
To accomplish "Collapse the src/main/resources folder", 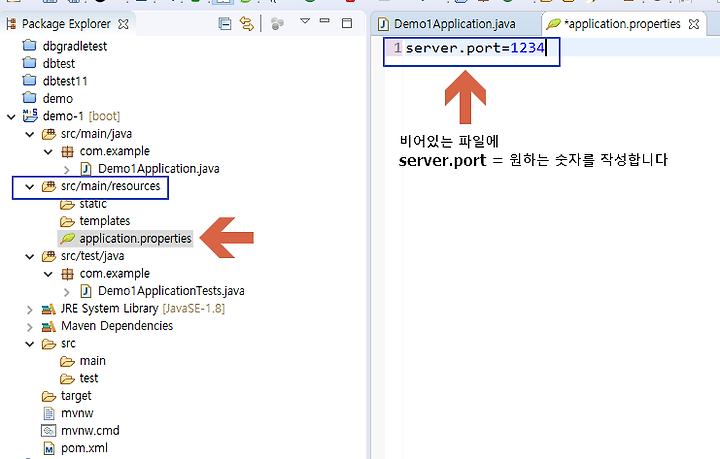I will point(30,187).
